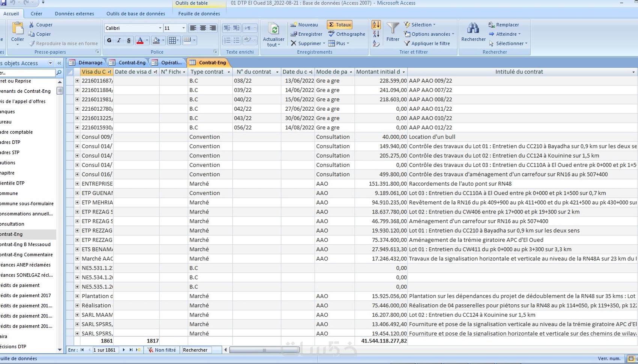Toggle underline S formatting
Image resolution: width=638 pixels, height=364 pixels.
point(128,40)
